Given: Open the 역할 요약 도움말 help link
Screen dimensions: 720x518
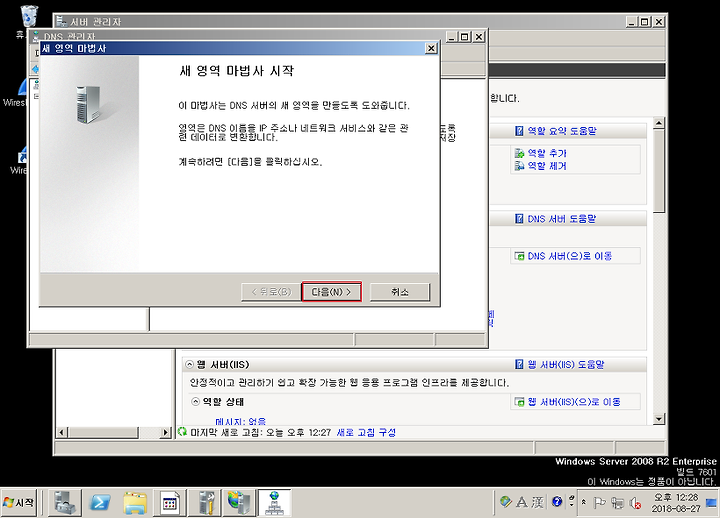Looking at the screenshot, I should point(561,131).
